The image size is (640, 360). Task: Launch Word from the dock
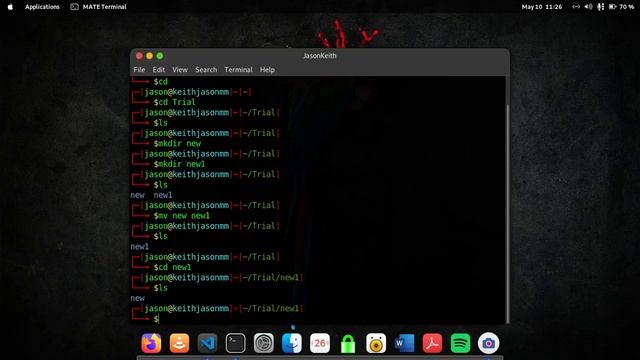[404, 343]
